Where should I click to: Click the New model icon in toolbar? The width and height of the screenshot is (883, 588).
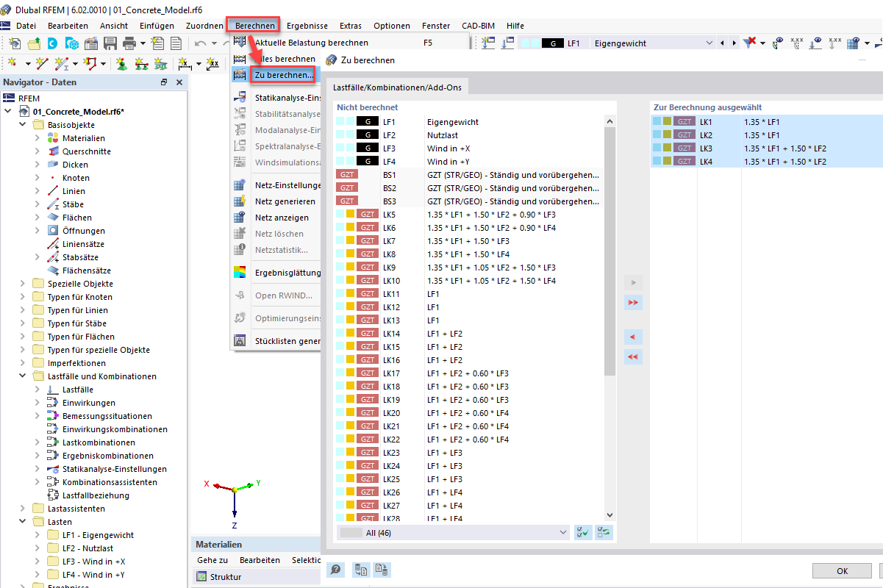[14, 43]
